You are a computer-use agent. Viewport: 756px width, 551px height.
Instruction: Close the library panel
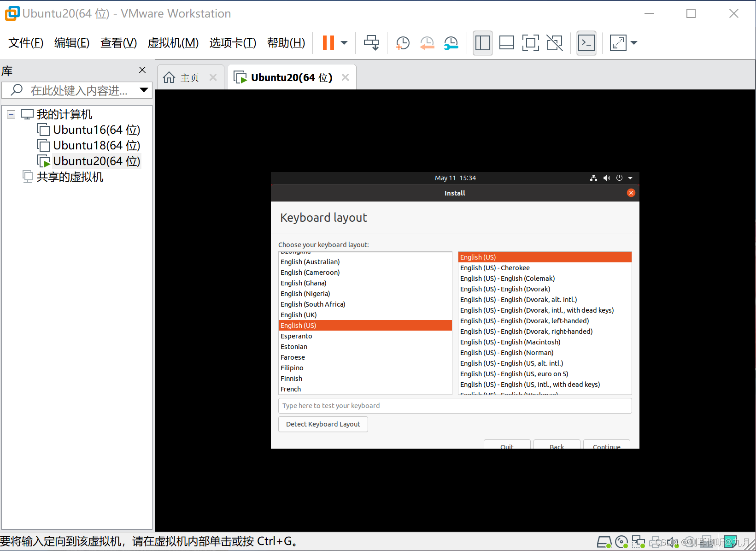pos(142,70)
